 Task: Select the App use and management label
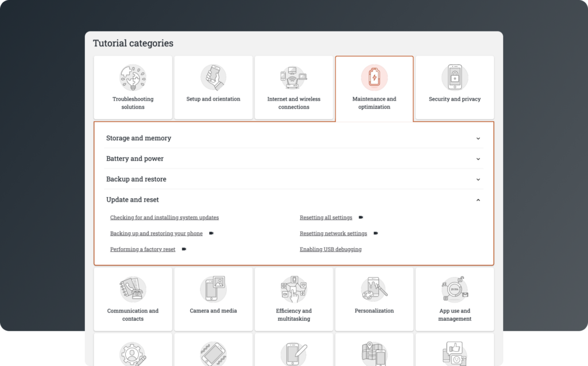tap(455, 314)
